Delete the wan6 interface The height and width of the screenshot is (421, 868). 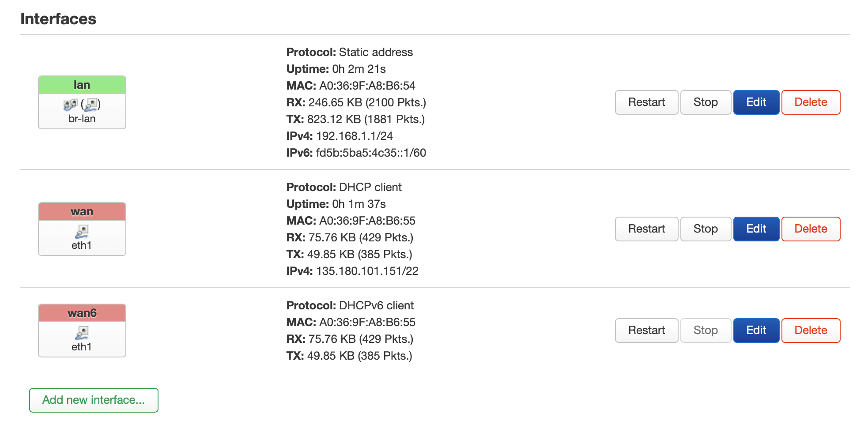[811, 331]
